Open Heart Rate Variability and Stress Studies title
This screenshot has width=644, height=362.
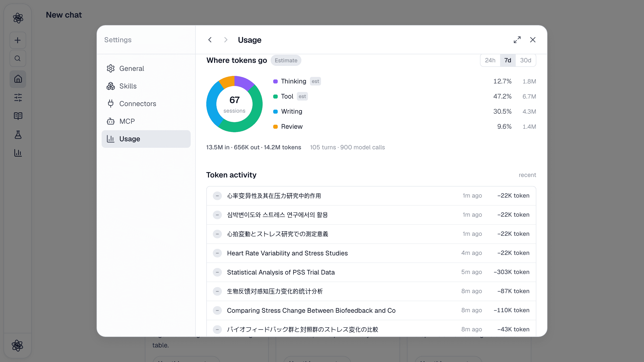tap(287, 253)
